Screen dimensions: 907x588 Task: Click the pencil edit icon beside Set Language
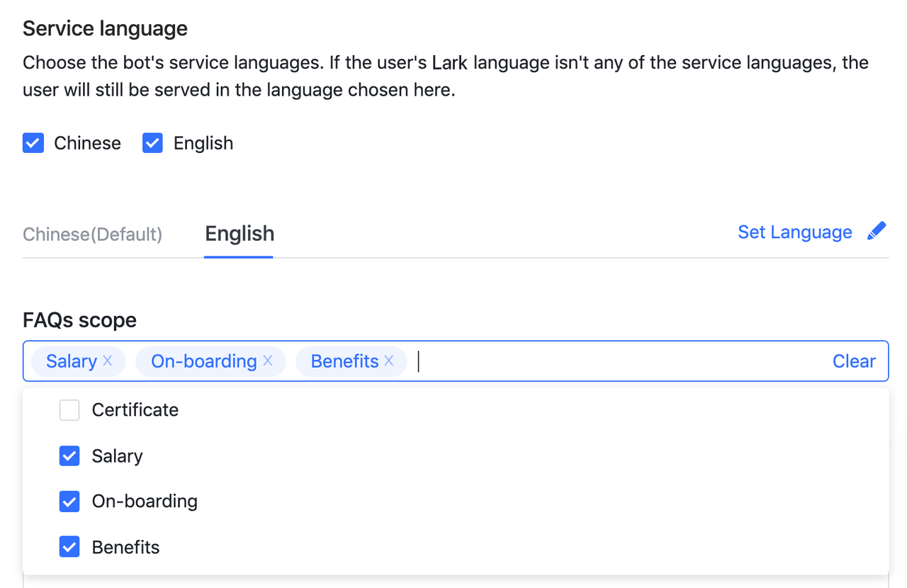pos(877,232)
